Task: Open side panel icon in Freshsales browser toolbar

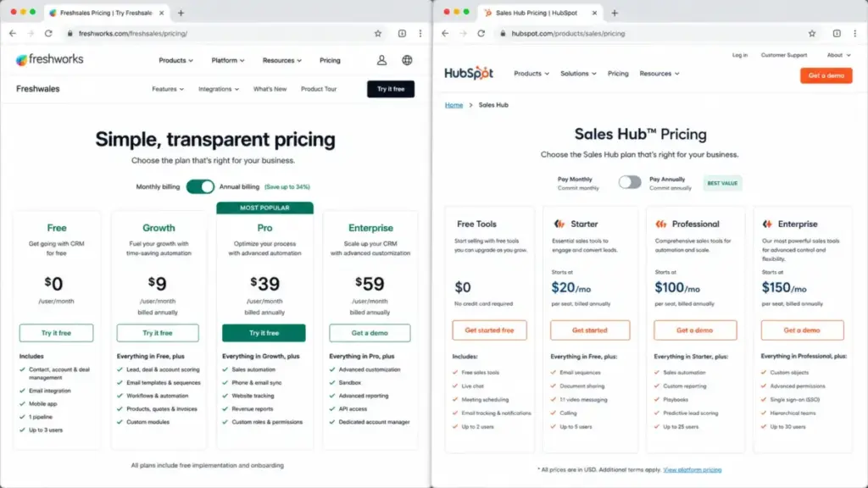Action: click(402, 33)
